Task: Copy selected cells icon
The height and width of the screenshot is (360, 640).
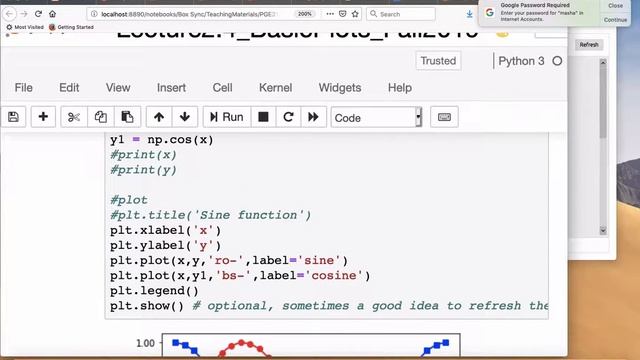Action: pos(100,117)
